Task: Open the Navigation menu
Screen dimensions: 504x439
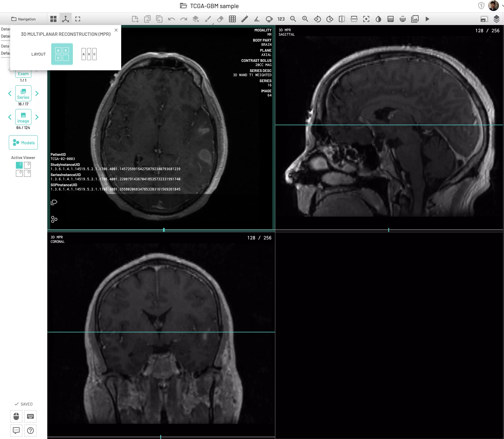Action: click(23, 19)
